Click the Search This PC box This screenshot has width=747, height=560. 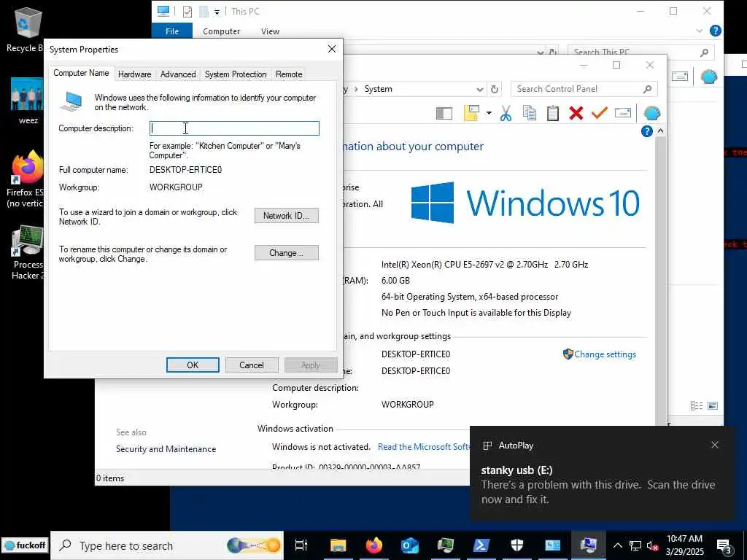tap(640, 52)
